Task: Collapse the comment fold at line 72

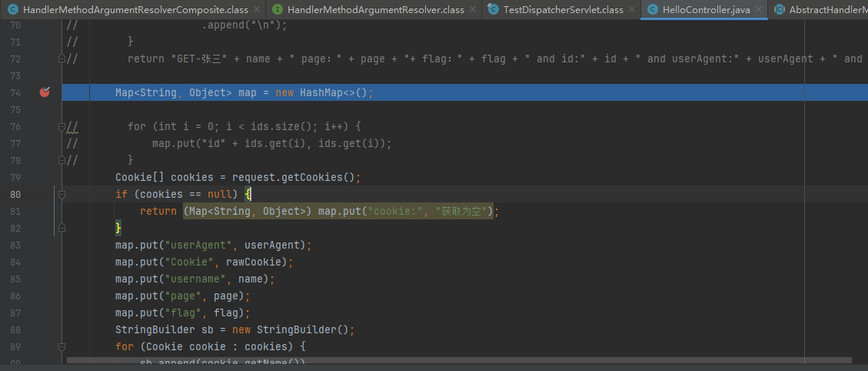Action: pos(62,58)
